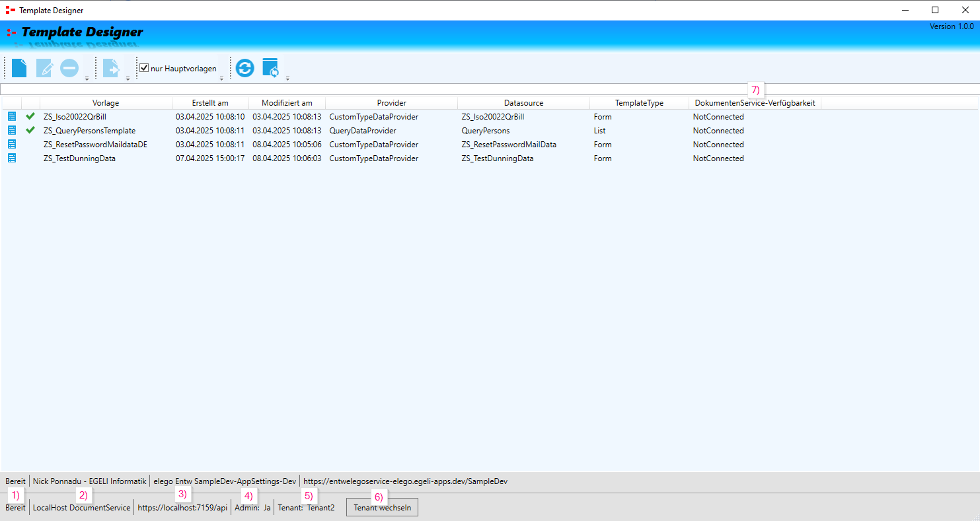Open overflow arrow after the sync icons
This screenshot has height=521, width=980.
287,79
